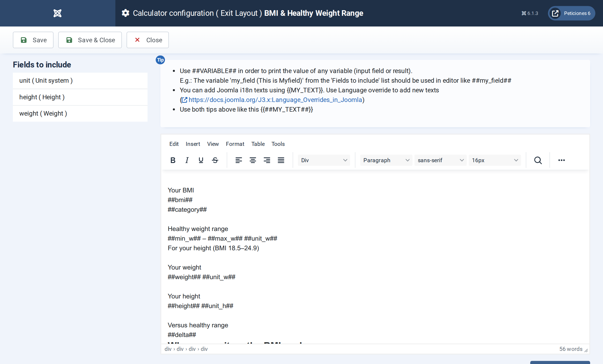This screenshot has height=364, width=603.
Task: Toggle italic formatting in editor
Action: click(x=187, y=160)
